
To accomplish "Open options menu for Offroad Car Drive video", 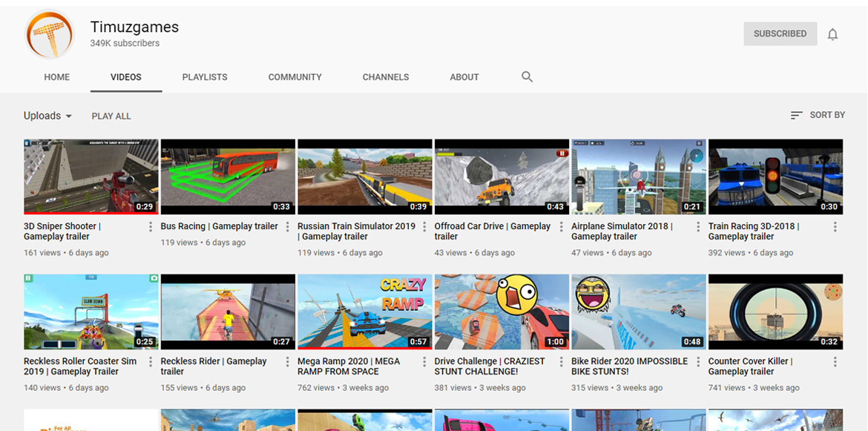I will pyautogui.click(x=562, y=227).
